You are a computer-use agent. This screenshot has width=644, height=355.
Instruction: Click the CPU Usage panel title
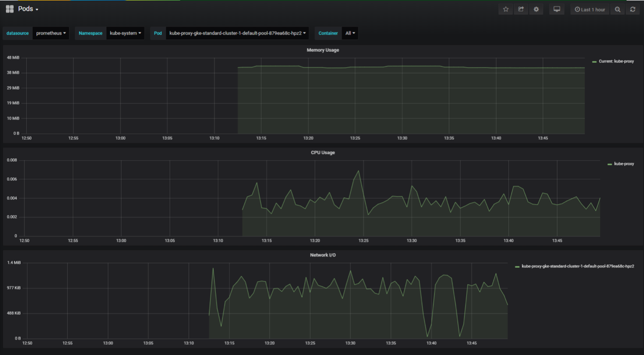tap(323, 152)
